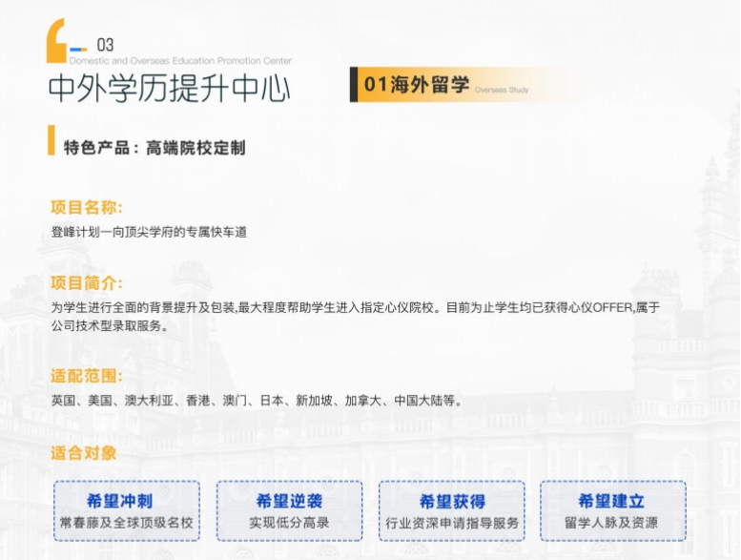The height and width of the screenshot is (560, 741).
Task: Click the 项目简介 label
Action: 87,282
